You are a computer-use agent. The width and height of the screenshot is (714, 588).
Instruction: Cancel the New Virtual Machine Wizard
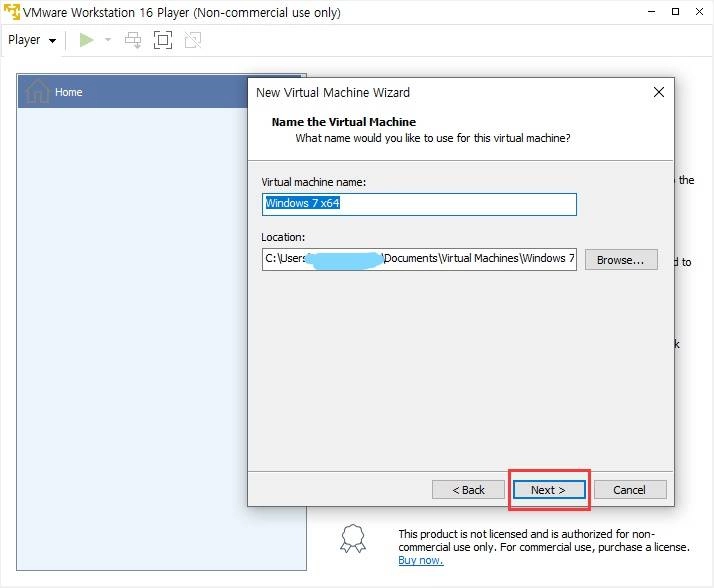(630, 490)
